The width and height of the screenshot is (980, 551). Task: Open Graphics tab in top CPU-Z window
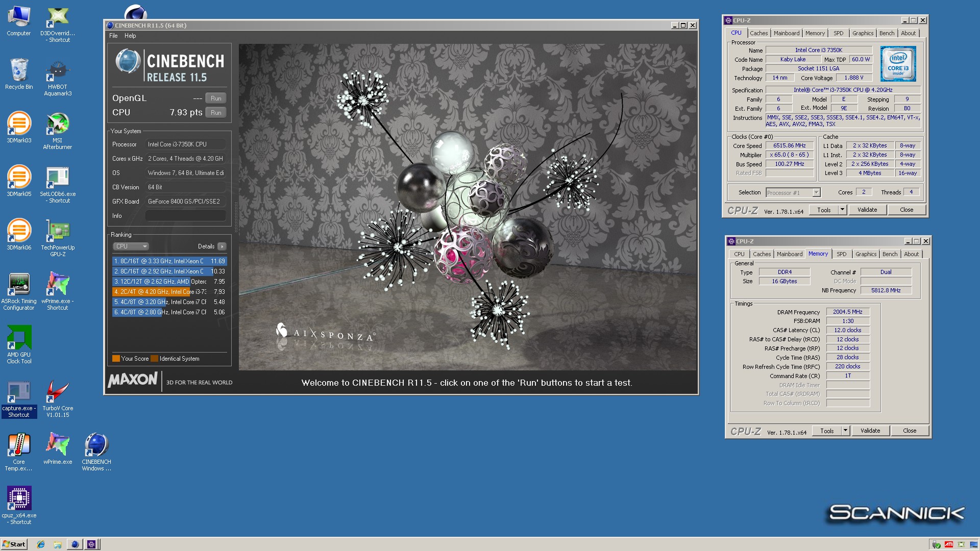click(x=863, y=33)
